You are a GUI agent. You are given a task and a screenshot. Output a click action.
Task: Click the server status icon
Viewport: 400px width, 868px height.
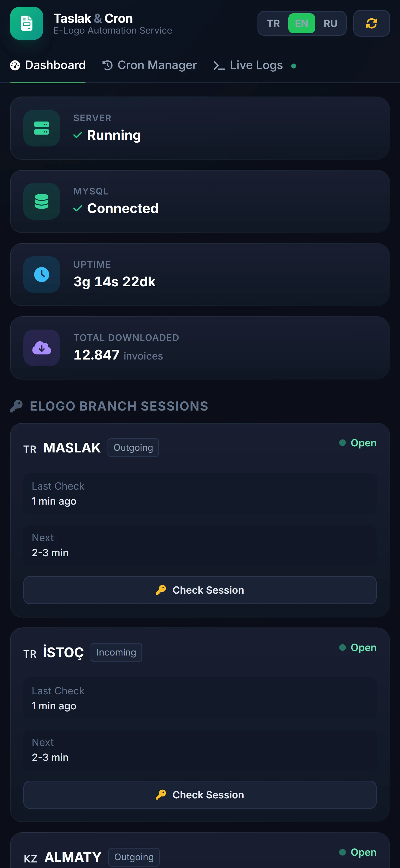pos(42,128)
